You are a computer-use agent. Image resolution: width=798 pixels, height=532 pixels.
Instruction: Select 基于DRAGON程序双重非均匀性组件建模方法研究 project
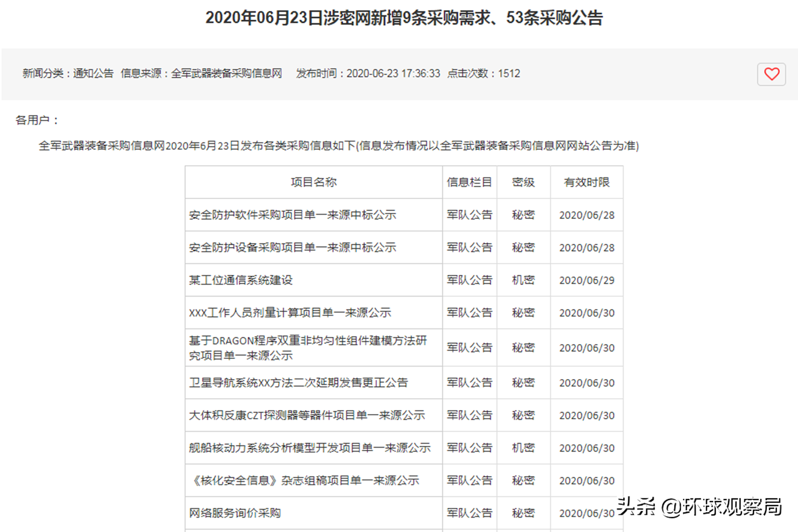pos(308,348)
